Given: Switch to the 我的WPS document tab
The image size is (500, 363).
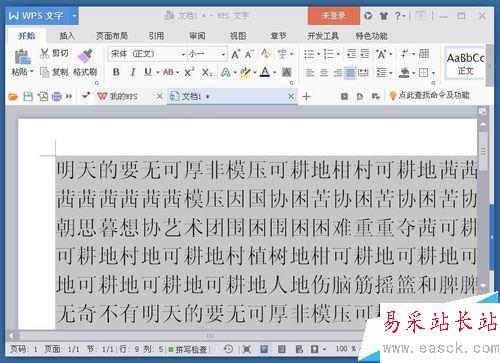Looking at the screenshot, I should (x=124, y=97).
